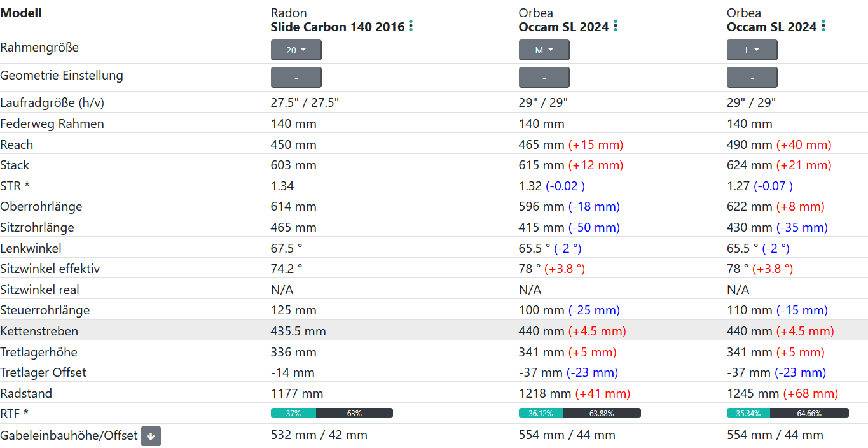This screenshot has height=448, width=868.
Task: Click geometry setting button for Orbea size M
Action: click(544, 78)
